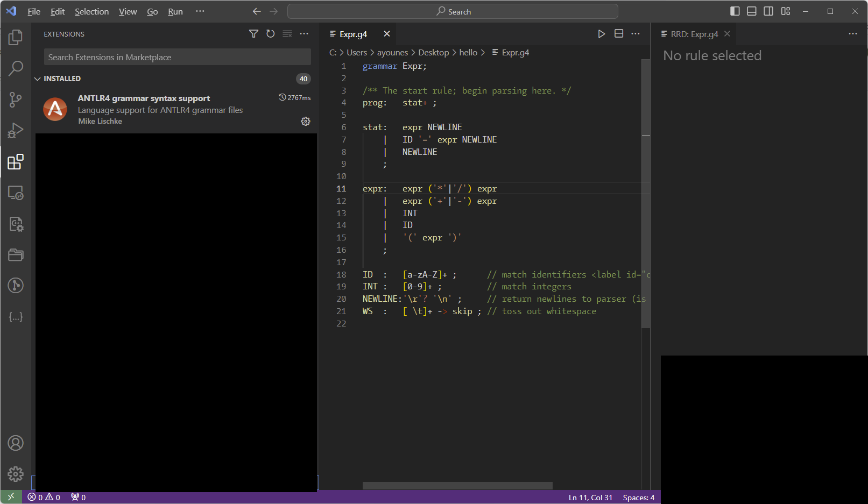
Task: Click the Search Extensions in Marketplace field
Action: 178,57
